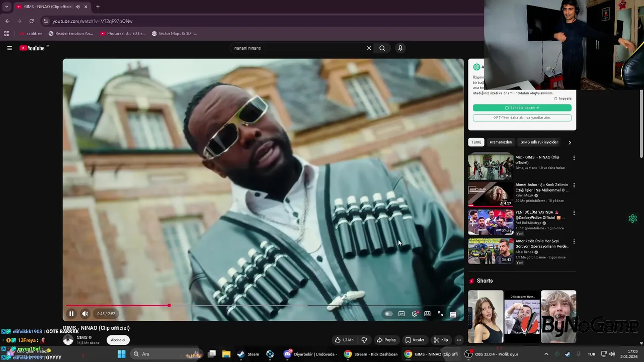Open options menu for YENİ BÖLÜM YAYINDA video
Image resolution: width=644 pixels, height=362 pixels.
(x=574, y=213)
